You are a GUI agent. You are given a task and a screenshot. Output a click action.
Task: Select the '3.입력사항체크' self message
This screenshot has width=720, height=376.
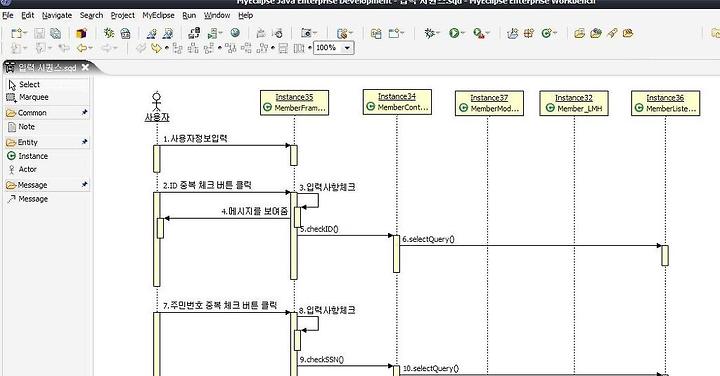[x=327, y=187]
